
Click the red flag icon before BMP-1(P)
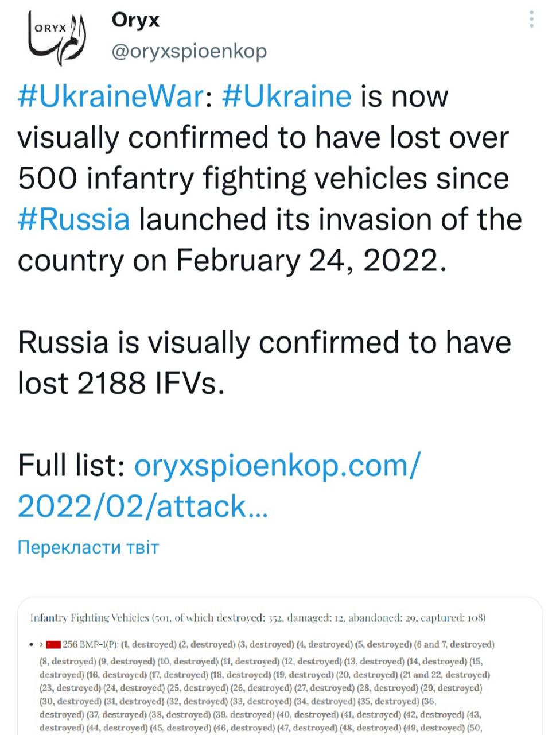coord(54,645)
